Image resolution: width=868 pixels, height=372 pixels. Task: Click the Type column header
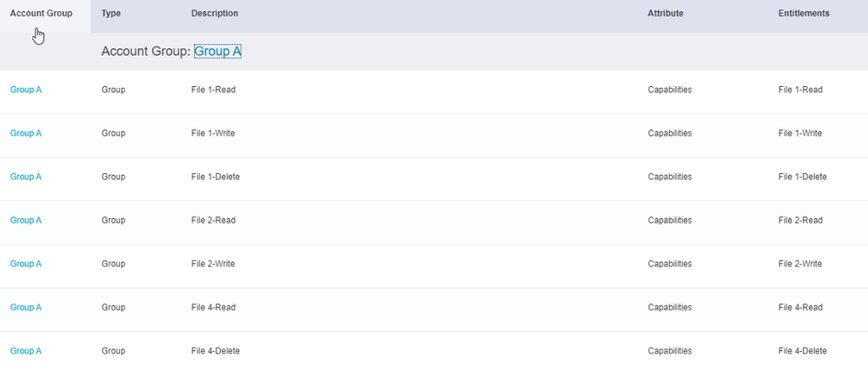tap(110, 14)
